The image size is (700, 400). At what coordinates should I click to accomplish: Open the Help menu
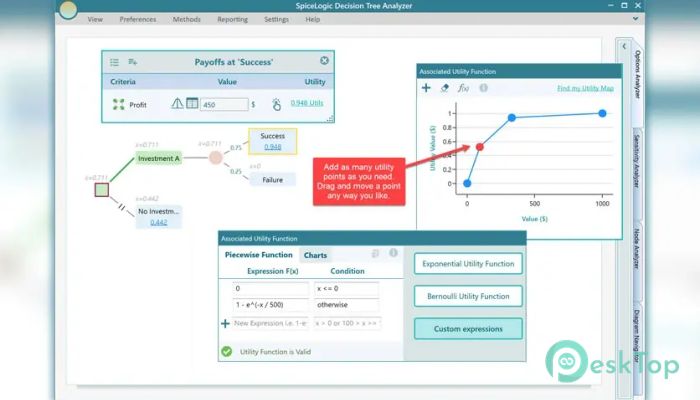click(x=312, y=19)
